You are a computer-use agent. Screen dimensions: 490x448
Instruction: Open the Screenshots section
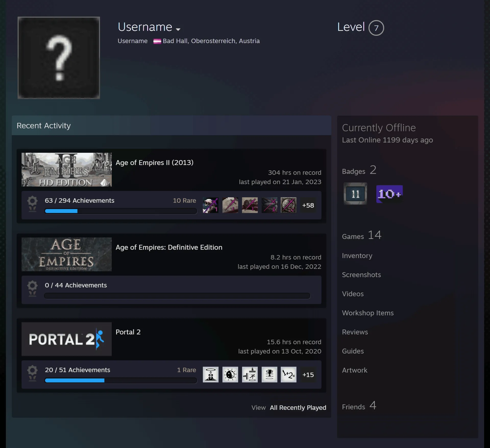point(361,275)
